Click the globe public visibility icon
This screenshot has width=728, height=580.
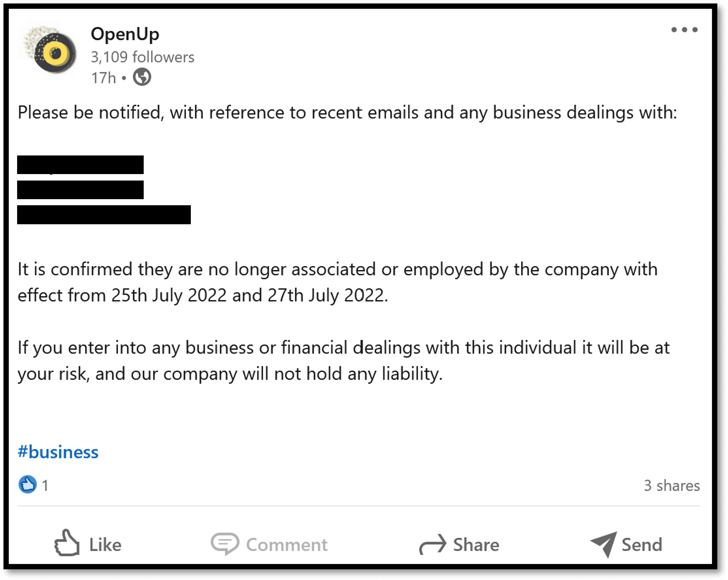[x=142, y=77]
